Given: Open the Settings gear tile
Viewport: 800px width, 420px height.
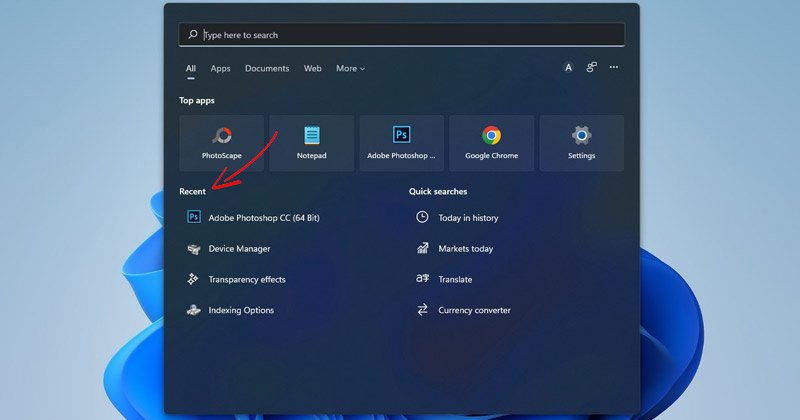Looking at the screenshot, I should pyautogui.click(x=582, y=143).
